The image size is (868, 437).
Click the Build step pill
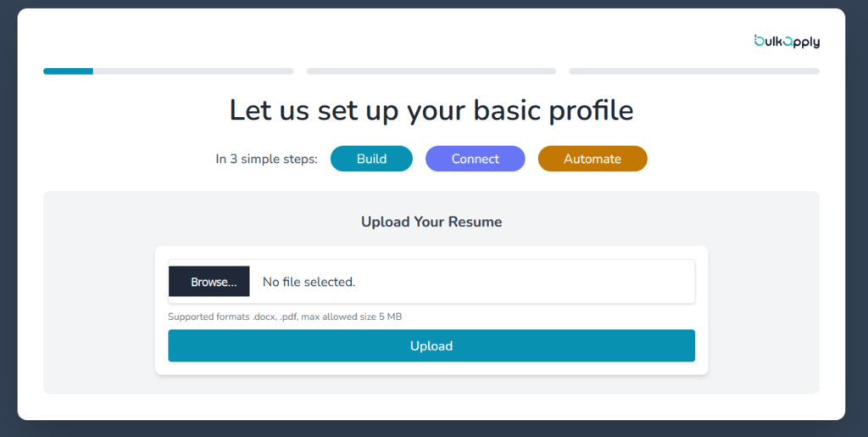(x=371, y=159)
